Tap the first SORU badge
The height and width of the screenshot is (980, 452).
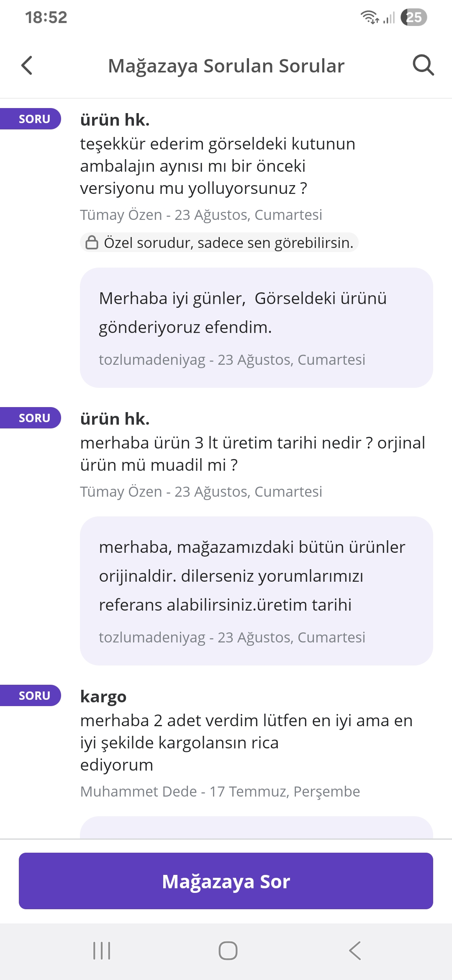pos(33,119)
